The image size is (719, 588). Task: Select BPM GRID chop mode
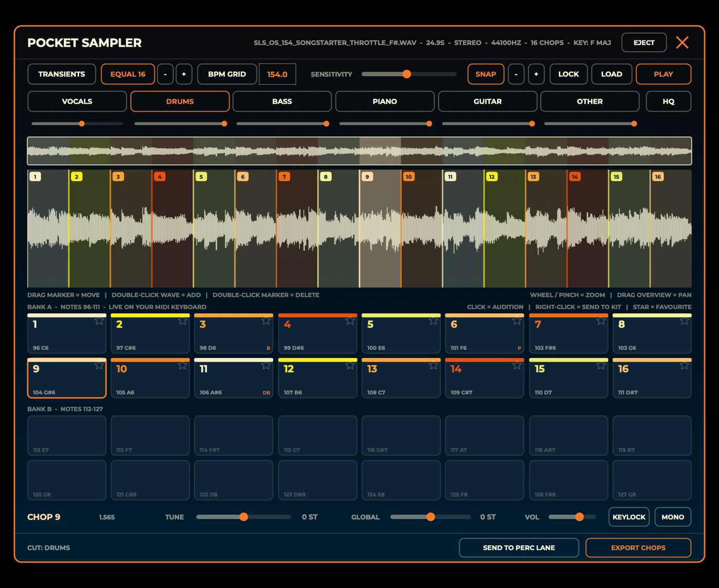(x=227, y=74)
